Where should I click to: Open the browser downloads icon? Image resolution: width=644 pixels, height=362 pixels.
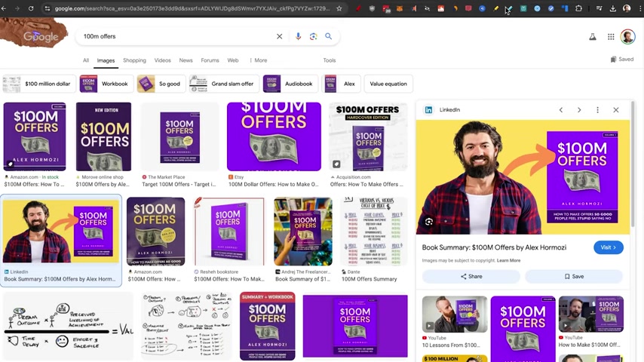[613, 8]
